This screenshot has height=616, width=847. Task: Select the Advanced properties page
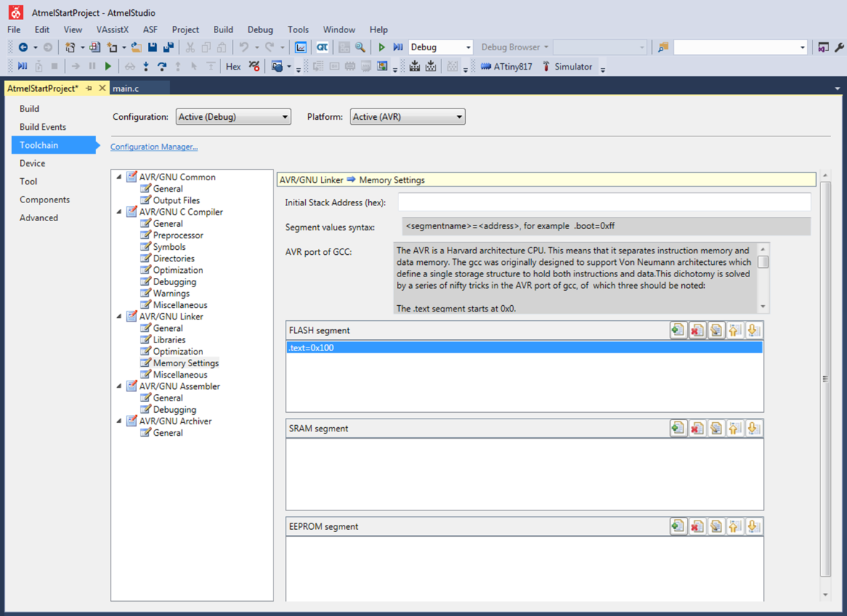(x=39, y=218)
